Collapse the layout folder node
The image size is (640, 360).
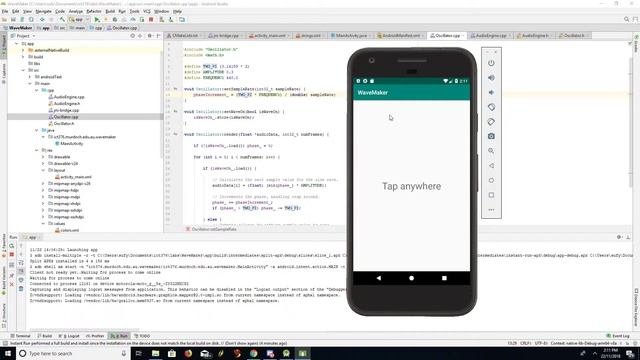(x=43, y=170)
